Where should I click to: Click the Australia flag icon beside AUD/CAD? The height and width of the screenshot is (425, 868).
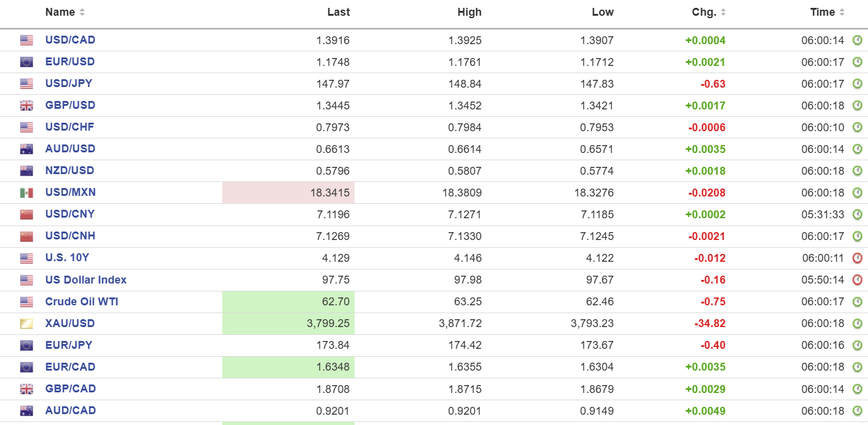coord(27,410)
